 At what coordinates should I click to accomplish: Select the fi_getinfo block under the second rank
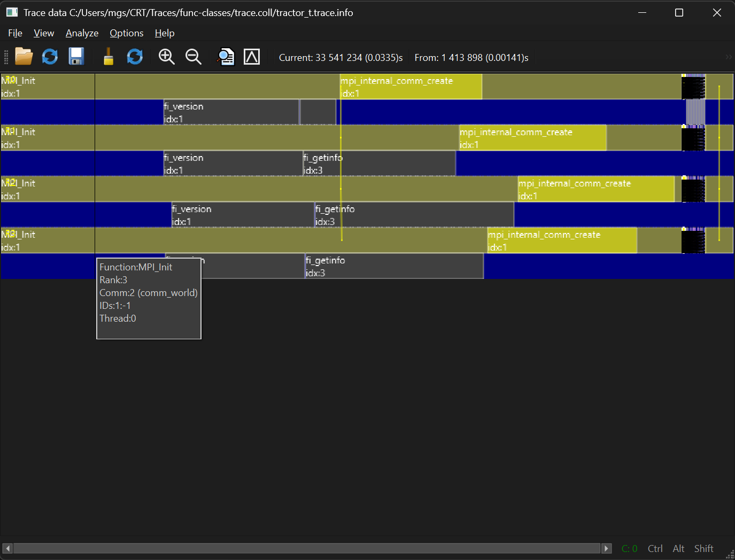pyautogui.click(x=379, y=164)
